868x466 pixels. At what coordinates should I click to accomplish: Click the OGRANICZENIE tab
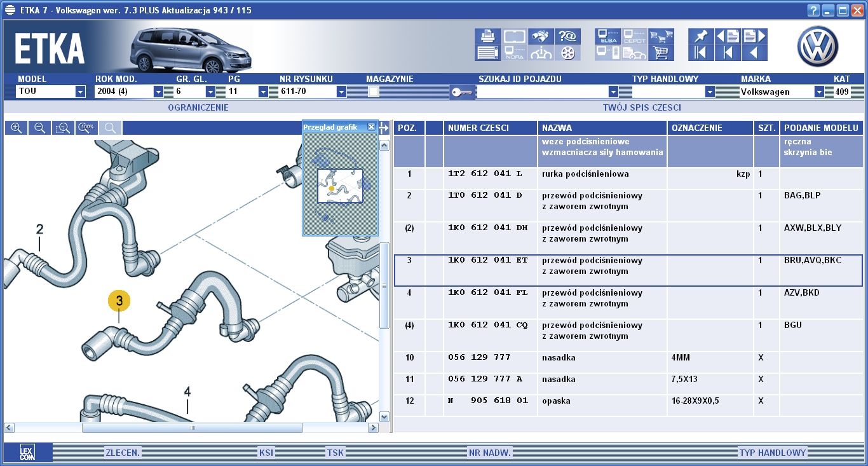point(198,107)
